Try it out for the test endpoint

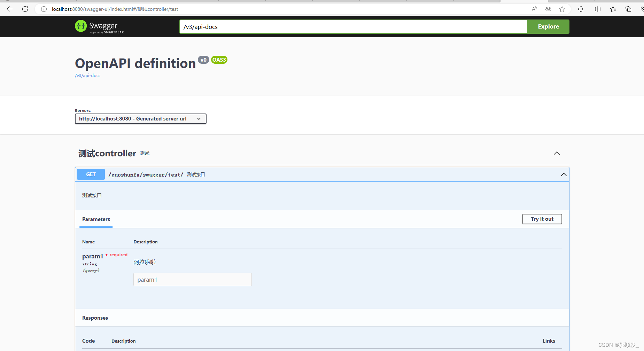[542, 219]
